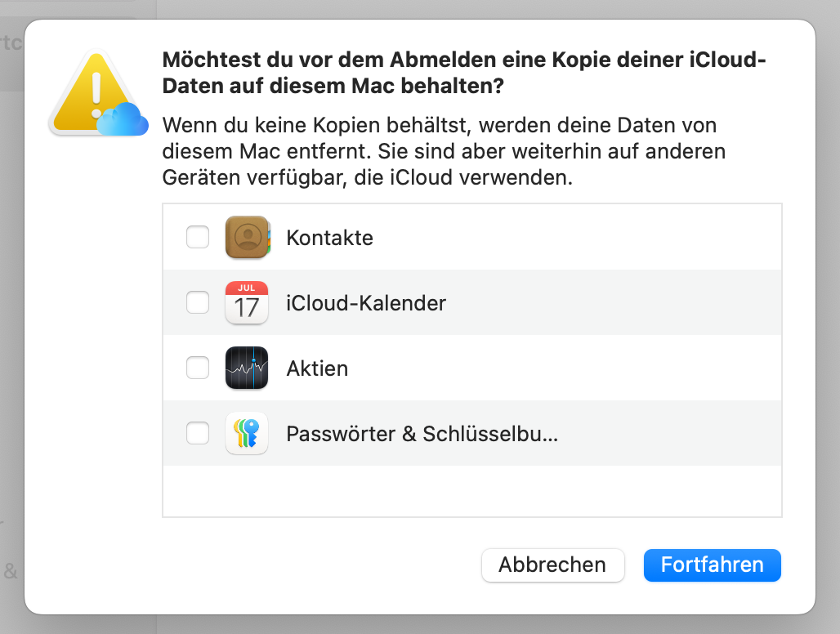Click the dimmed background window beside dialog
This screenshot has width=840, height=634.
click(x=11, y=321)
